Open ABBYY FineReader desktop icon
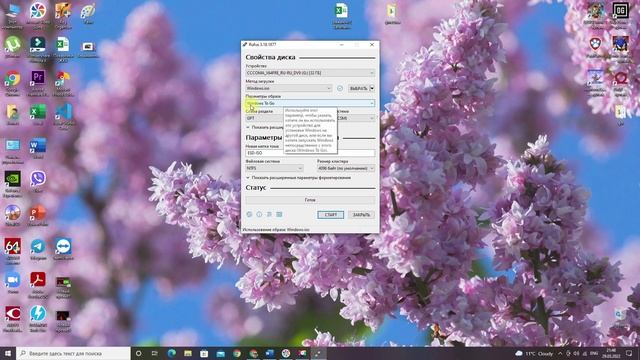This screenshot has width=640, height=360. click(13, 314)
